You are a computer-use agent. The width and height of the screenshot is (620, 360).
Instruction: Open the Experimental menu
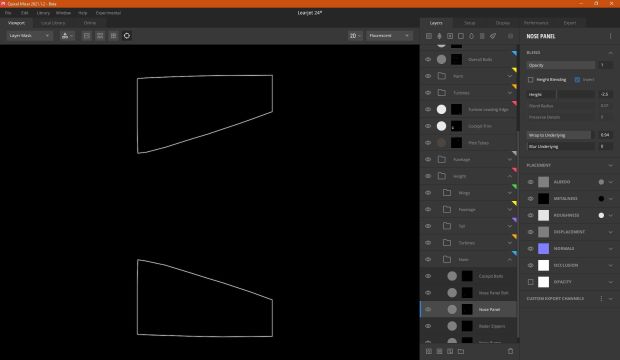(x=108, y=13)
